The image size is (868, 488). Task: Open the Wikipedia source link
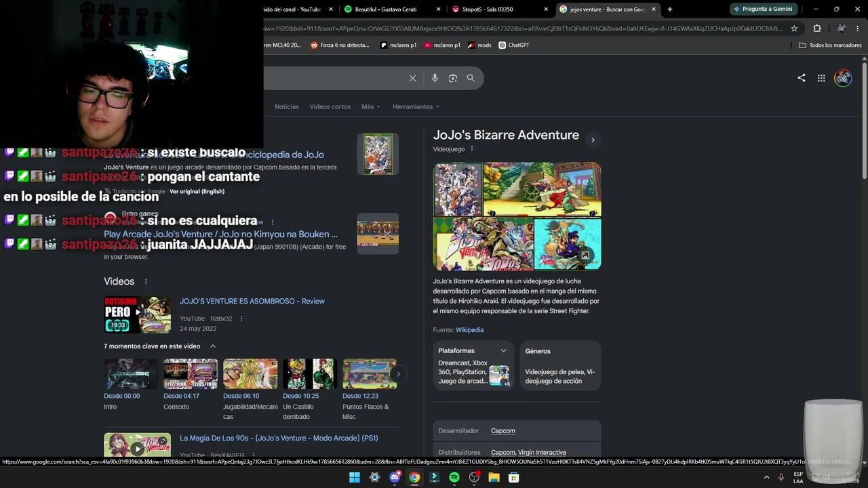tap(469, 330)
